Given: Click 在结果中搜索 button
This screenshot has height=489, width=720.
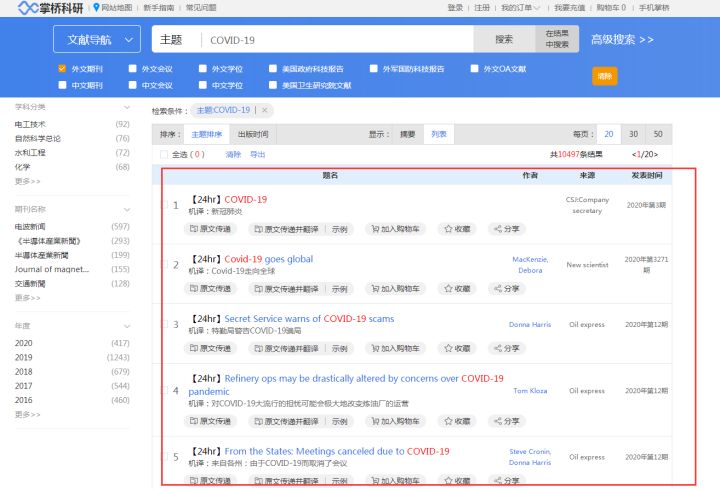Looking at the screenshot, I should pos(557,39).
